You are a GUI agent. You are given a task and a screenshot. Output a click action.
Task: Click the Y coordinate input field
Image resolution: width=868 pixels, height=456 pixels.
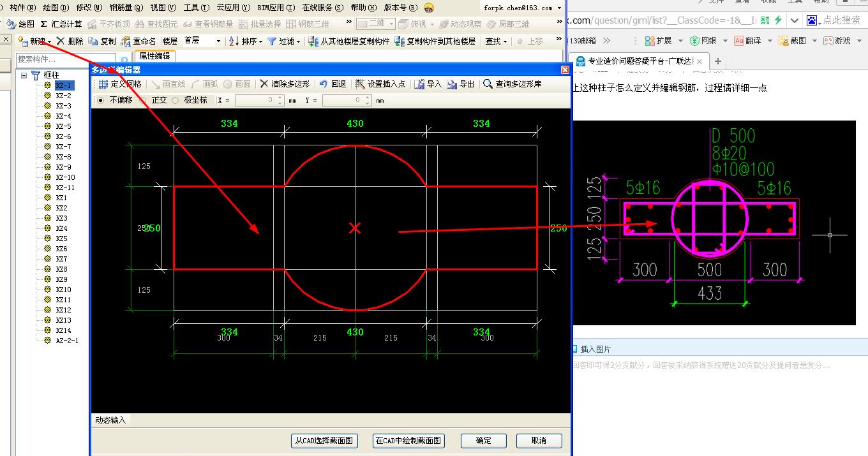(x=347, y=100)
